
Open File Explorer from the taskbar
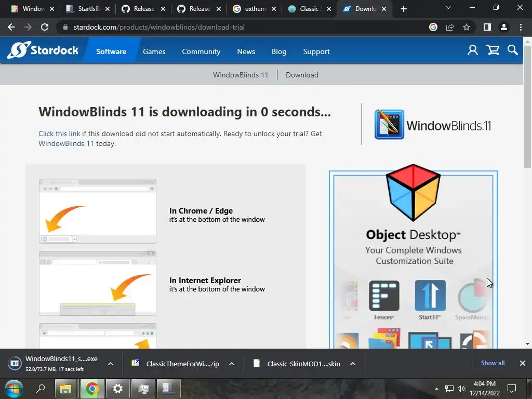tap(65, 389)
